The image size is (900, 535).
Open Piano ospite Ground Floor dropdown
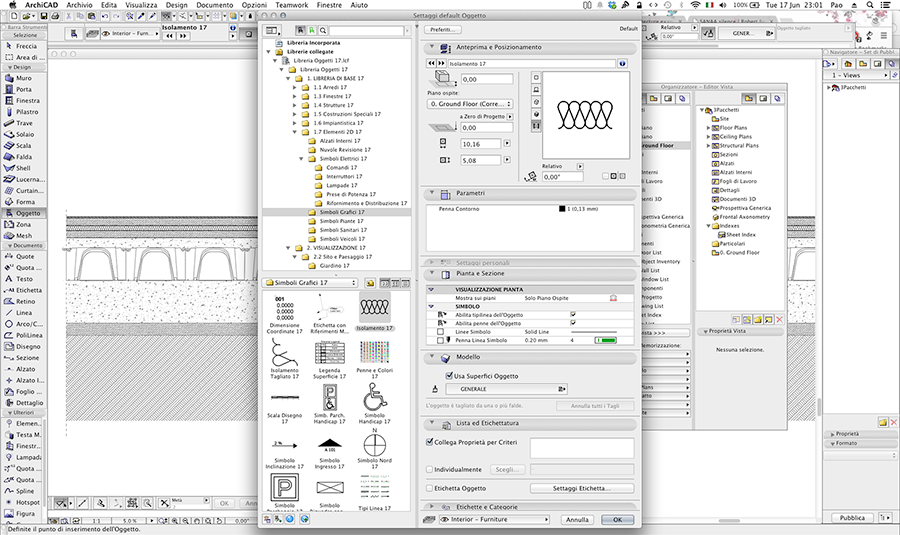470,104
